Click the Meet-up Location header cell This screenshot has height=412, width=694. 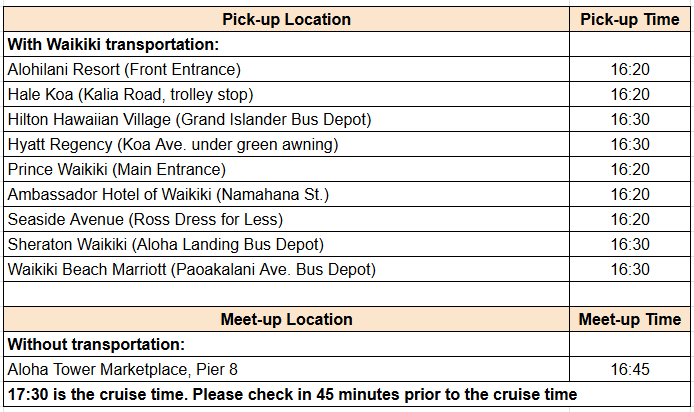coord(286,320)
